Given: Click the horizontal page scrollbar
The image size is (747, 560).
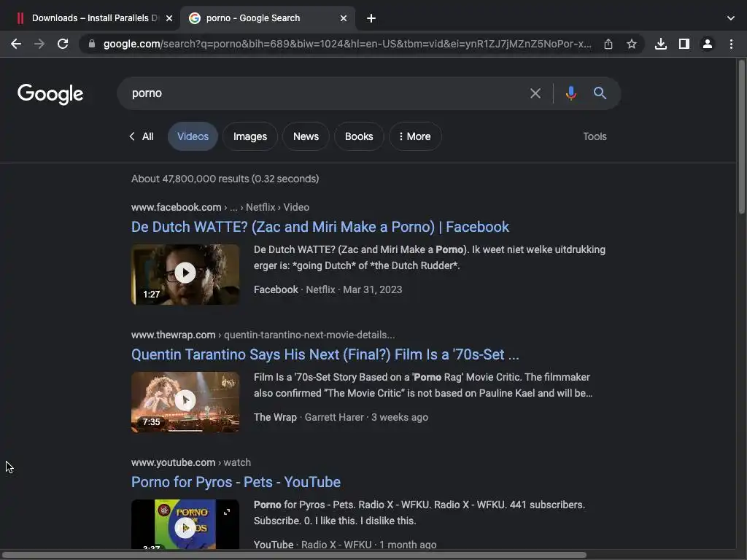Looking at the screenshot, I should coord(293,555).
